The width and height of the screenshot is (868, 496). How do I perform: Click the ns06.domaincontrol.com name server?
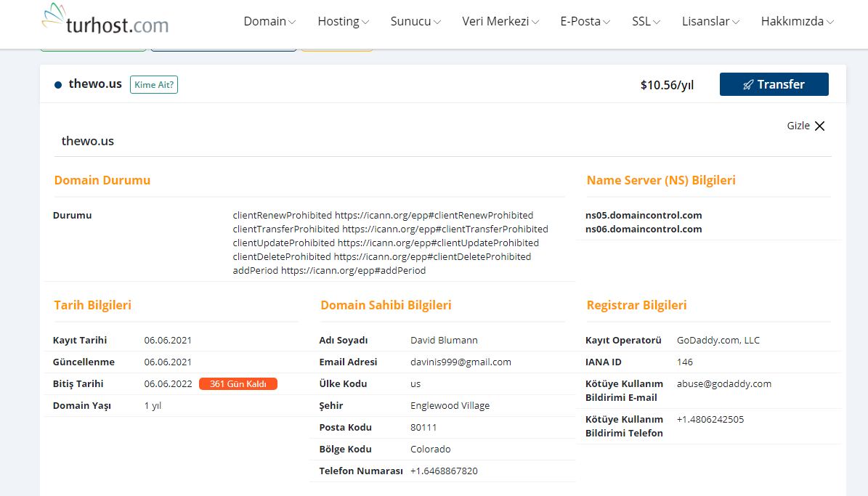pyautogui.click(x=644, y=229)
